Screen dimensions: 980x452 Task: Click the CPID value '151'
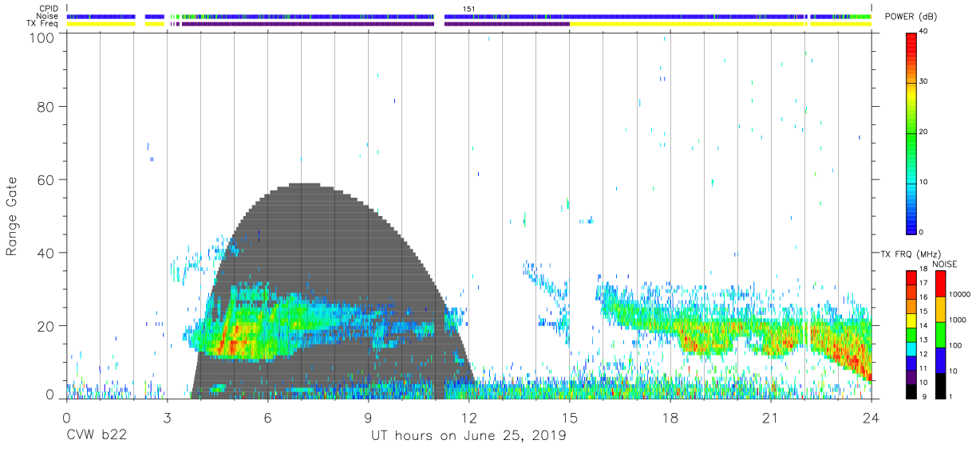coord(468,9)
